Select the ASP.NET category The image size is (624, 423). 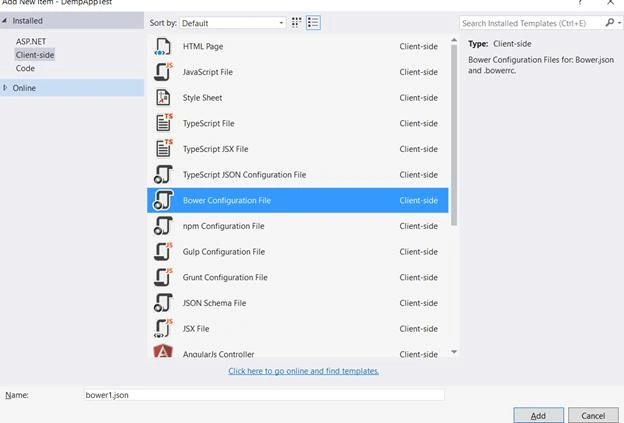tap(31, 41)
